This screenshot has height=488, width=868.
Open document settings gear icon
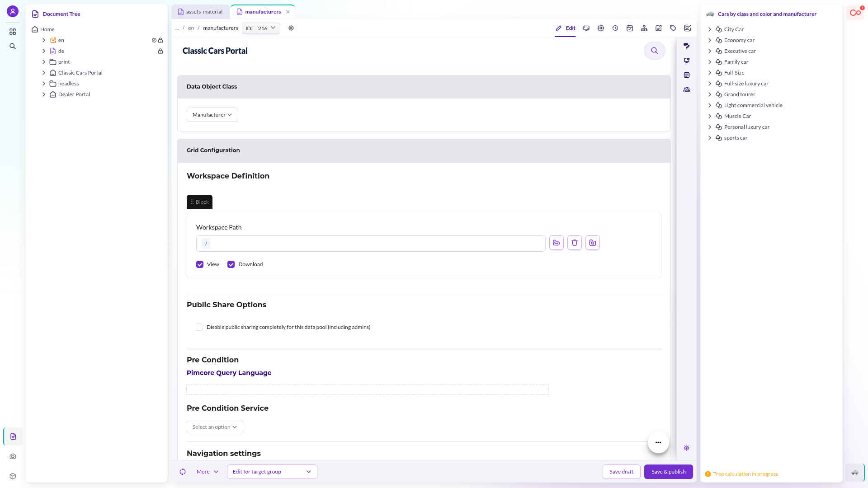[x=601, y=28]
